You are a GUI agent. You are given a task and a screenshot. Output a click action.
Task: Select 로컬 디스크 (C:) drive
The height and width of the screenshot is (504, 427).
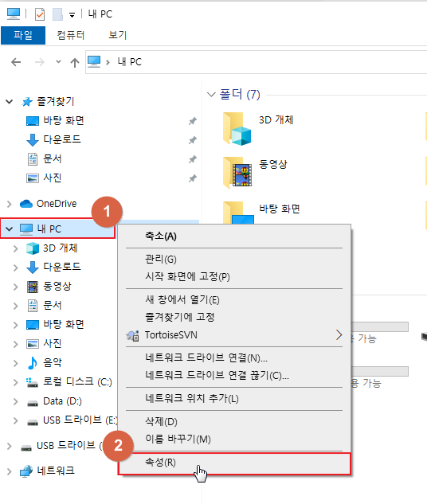click(77, 382)
